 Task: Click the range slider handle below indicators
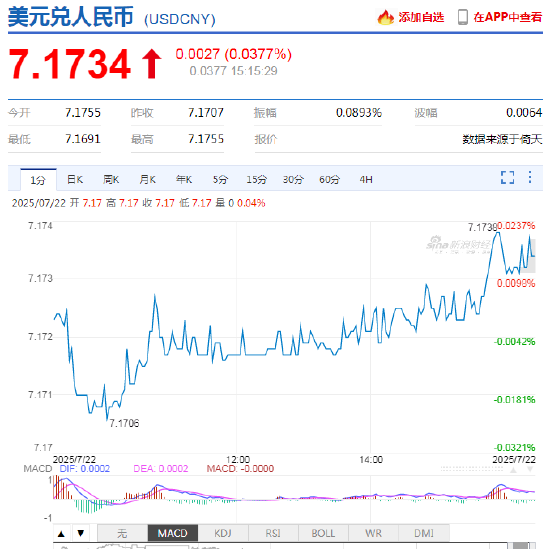point(521,545)
